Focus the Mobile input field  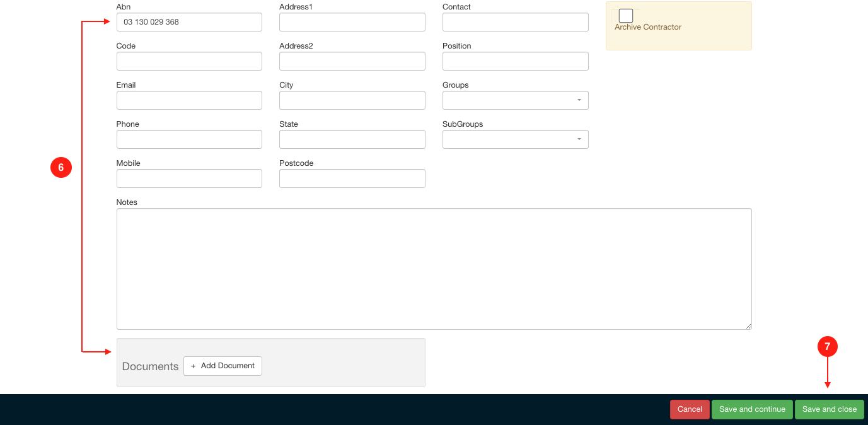tap(189, 178)
